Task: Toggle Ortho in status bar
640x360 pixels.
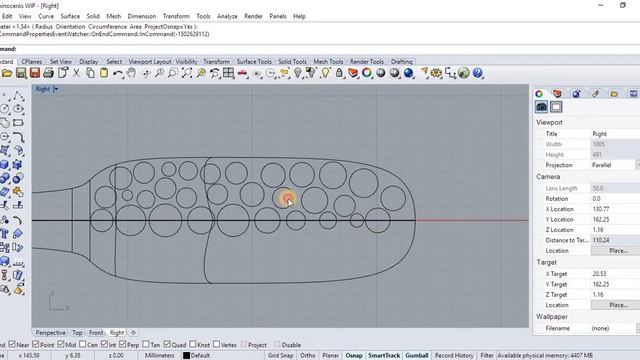Action: (x=307, y=356)
